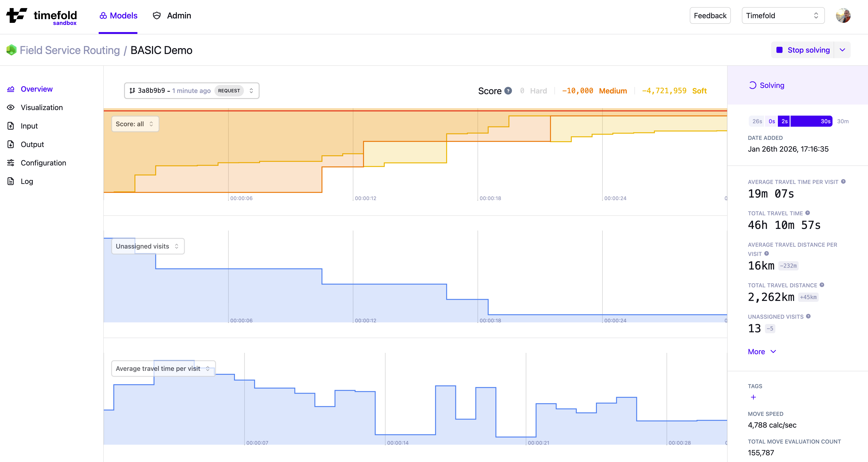Open the Output document icon

(x=10, y=144)
